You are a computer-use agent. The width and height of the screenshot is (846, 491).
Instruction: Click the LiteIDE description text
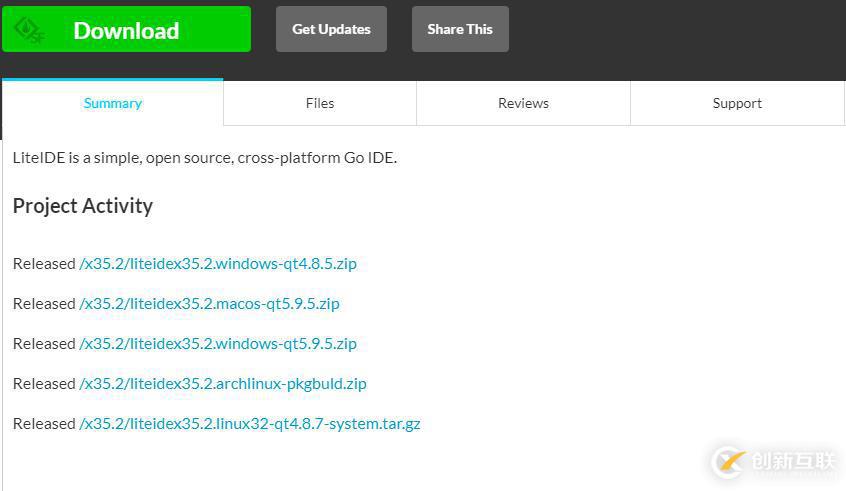click(205, 158)
